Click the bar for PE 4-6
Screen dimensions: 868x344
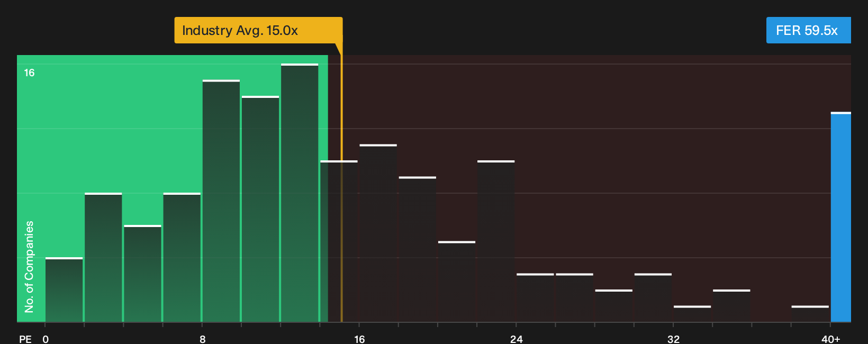point(142,274)
